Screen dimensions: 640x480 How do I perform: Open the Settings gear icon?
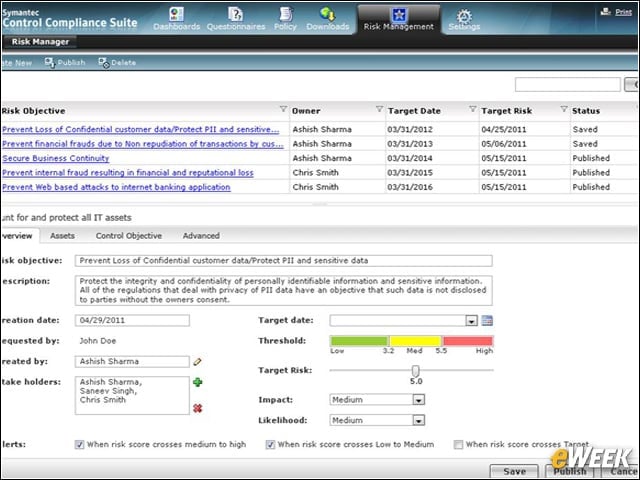(464, 16)
